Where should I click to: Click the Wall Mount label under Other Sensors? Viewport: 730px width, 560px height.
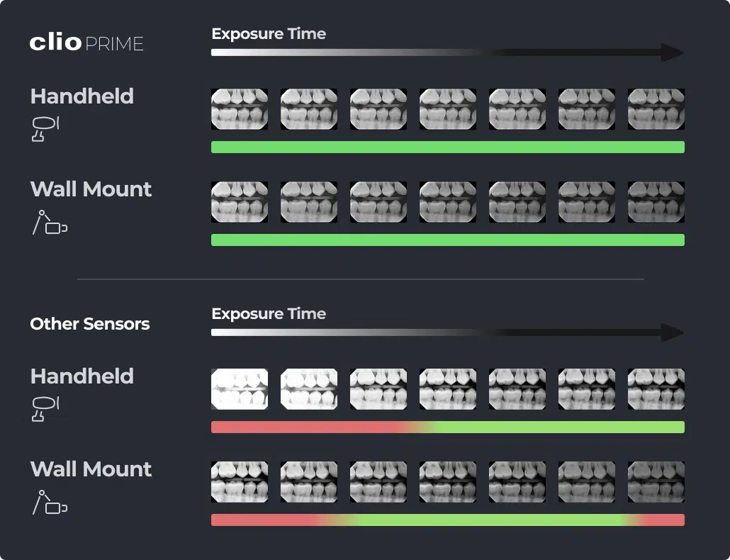click(91, 469)
